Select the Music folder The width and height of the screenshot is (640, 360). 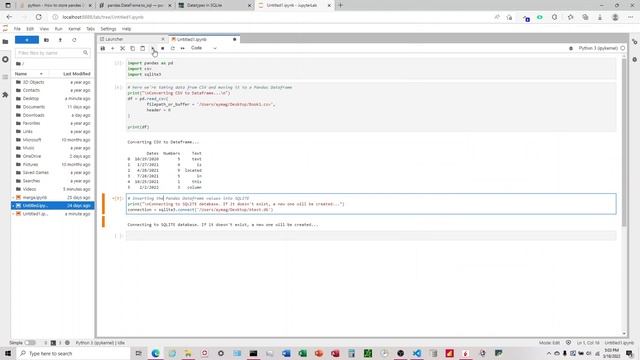[x=52, y=148]
